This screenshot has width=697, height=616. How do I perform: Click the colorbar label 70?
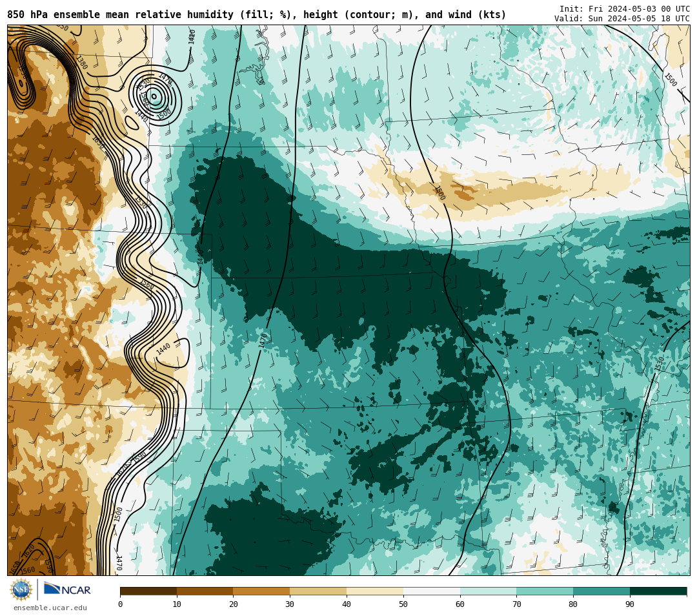coord(516,604)
